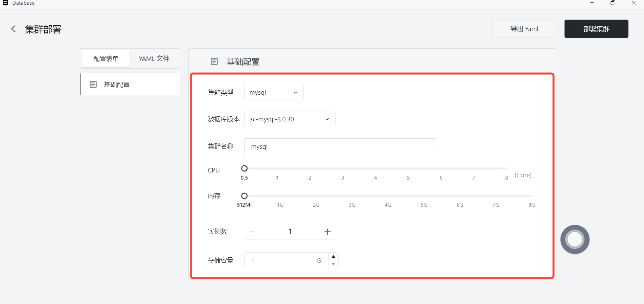
Task: Decrease 存储容量 with the down arrow
Action: click(x=333, y=264)
